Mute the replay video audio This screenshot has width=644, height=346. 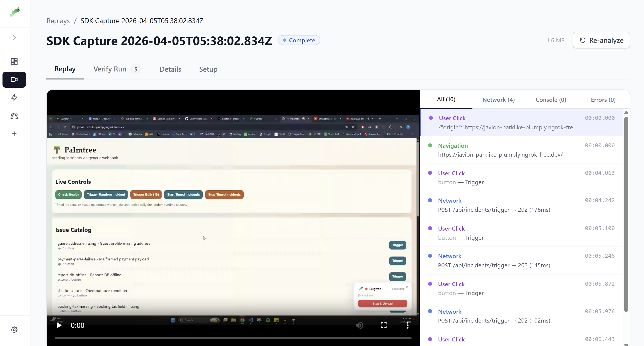(359, 325)
